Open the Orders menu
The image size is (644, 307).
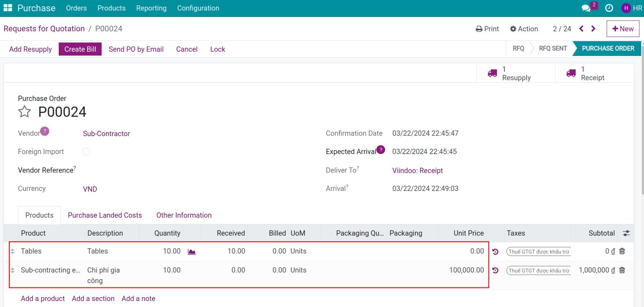(x=76, y=8)
